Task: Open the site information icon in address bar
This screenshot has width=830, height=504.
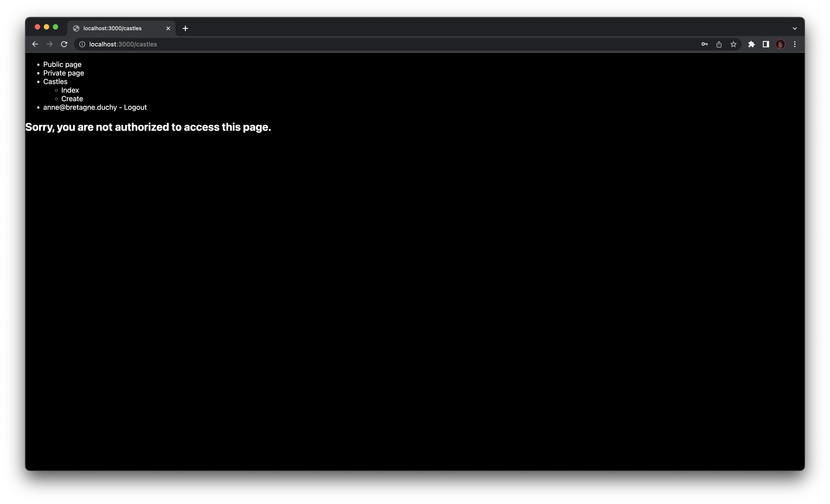Action: [x=82, y=44]
